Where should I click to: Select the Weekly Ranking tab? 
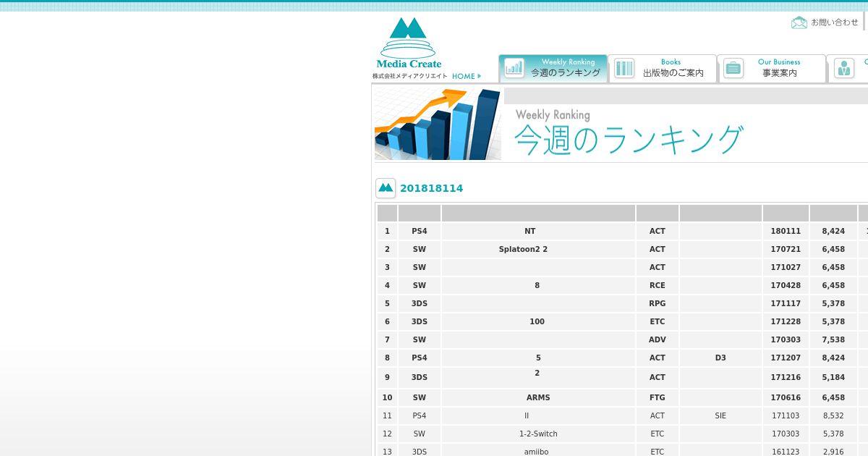553,68
